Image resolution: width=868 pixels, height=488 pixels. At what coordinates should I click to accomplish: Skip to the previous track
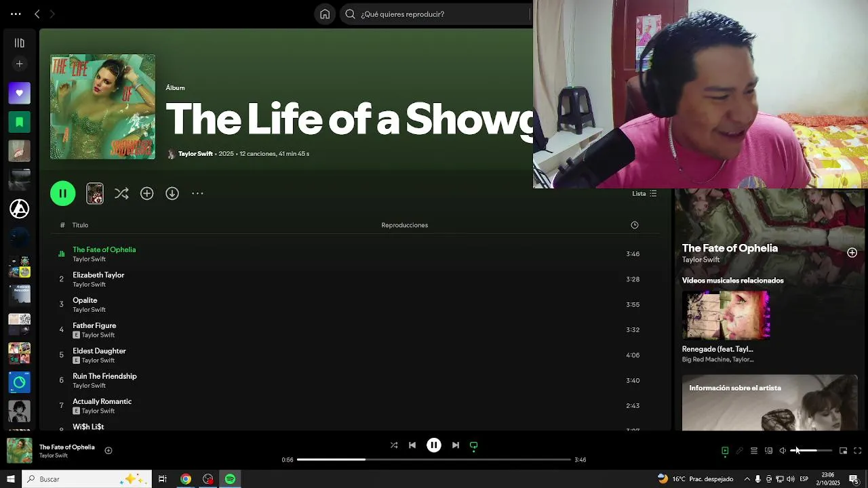click(x=412, y=445)
